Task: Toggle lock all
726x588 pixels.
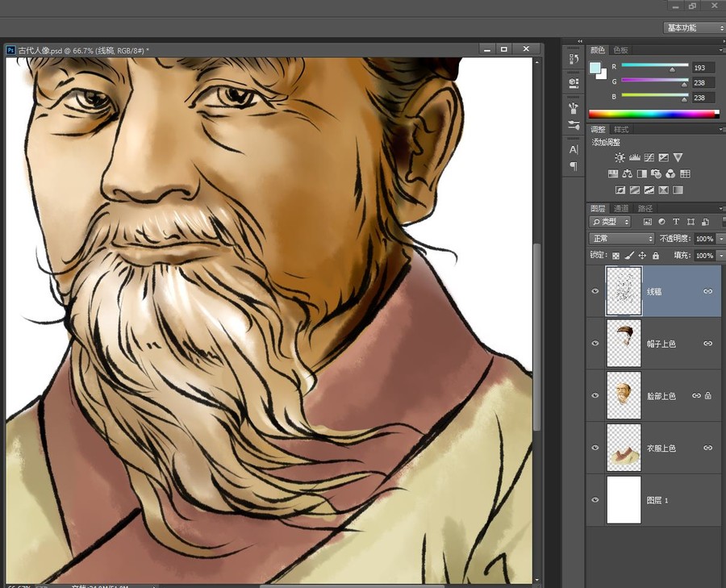Action: coord(656,256)
